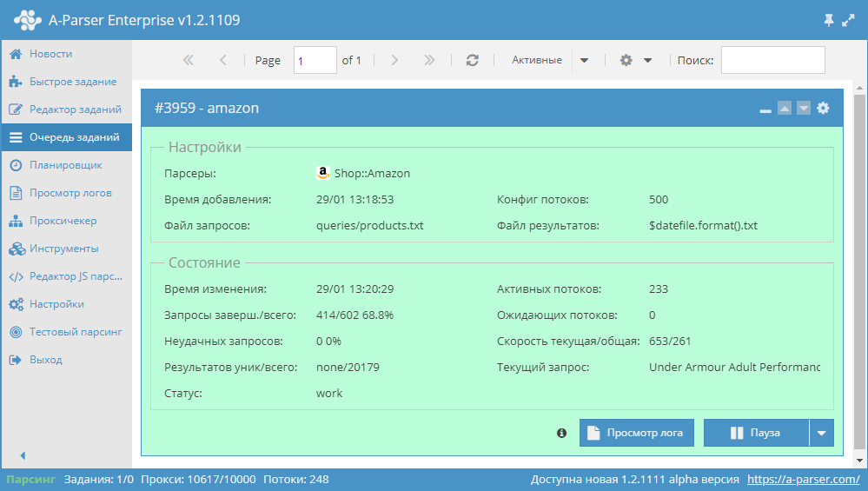
Task: Expand the toolbar gear dropdown arrow
Action: [x=647, y=60]
